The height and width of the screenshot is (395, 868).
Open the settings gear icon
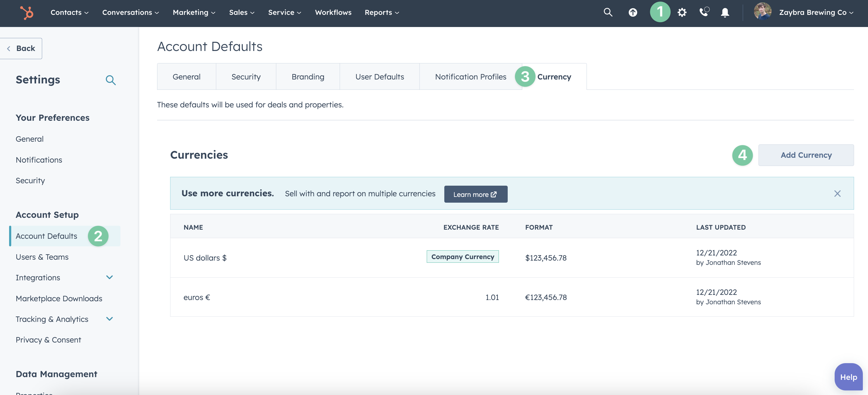(682, 12)
